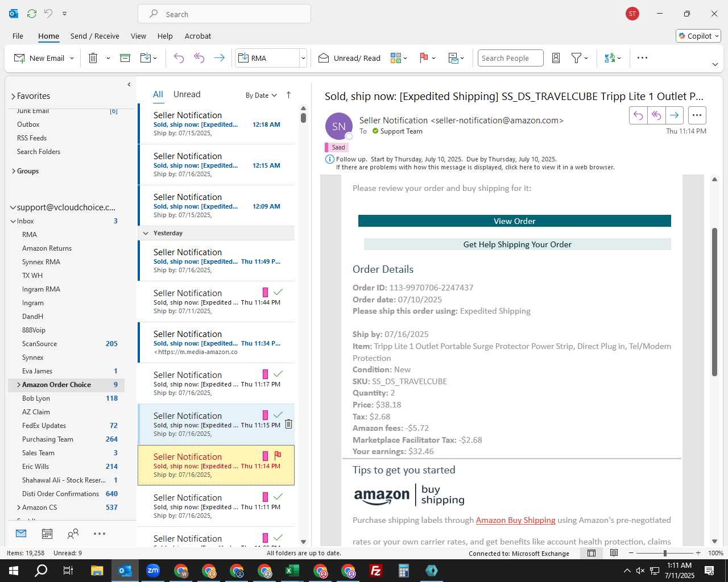Click Reply icon in the reading pane header
This screenshot has height=582, width=728.
pos(638,115)
